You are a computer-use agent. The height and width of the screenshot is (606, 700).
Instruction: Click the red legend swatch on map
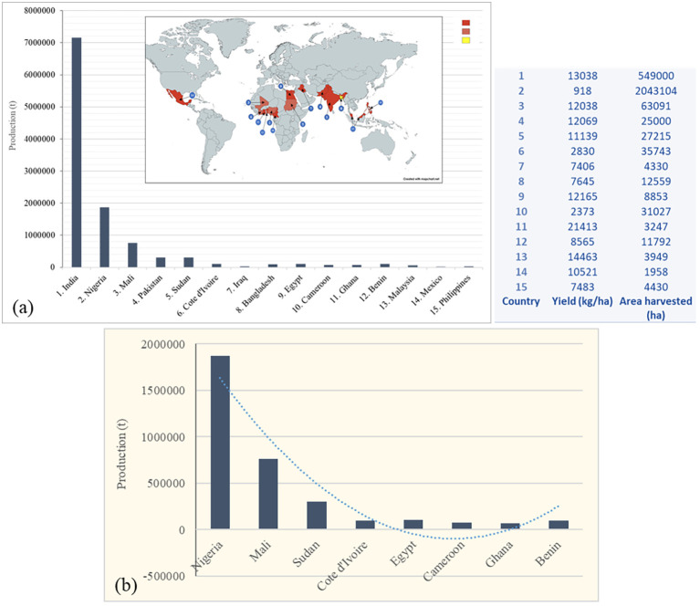tap(465, 23)
